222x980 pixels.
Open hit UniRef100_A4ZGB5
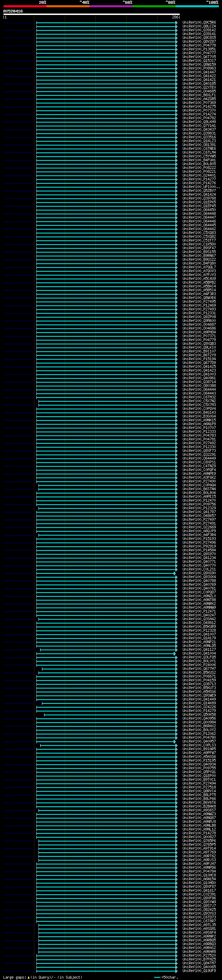pos(199,99)
